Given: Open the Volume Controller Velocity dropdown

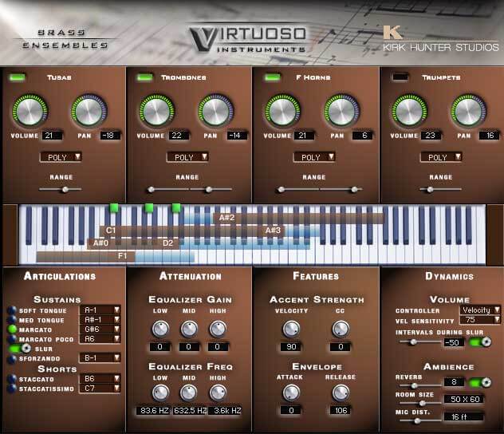Looking at the screenshot, I should (x=480, y=310).
